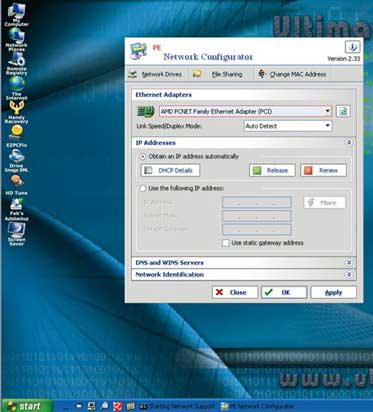
Task: Open the Start menu
Action: 27,406
